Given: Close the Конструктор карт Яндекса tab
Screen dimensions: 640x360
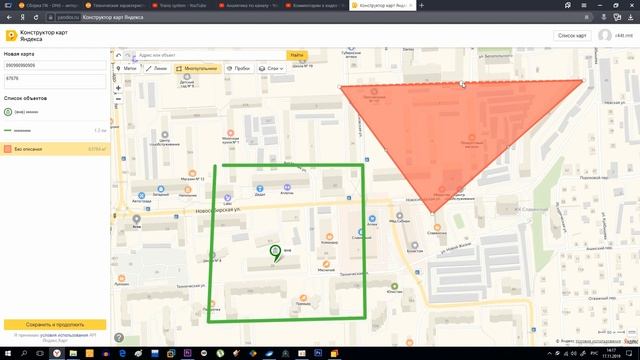Looking at the screenshot, I should pyautogui.click(x=411, y=6).
